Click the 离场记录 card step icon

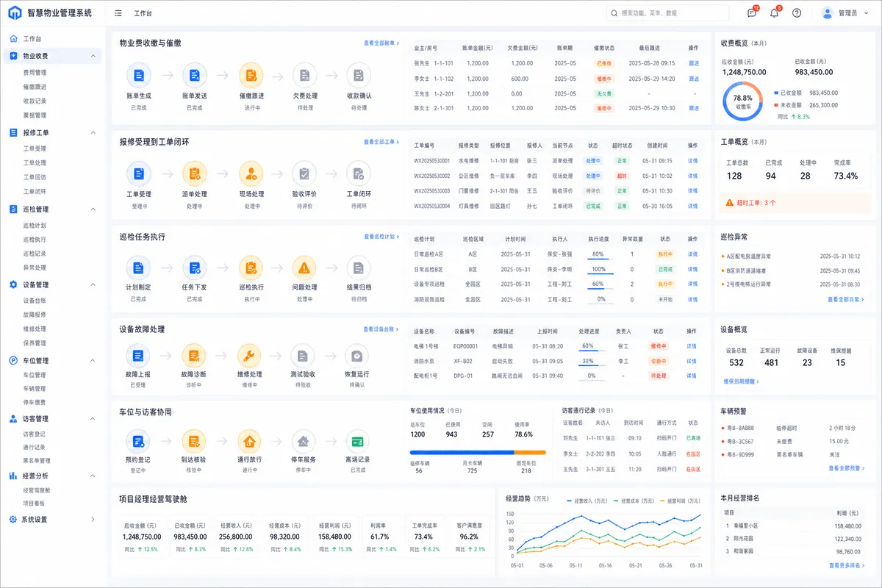click(357, 441)
